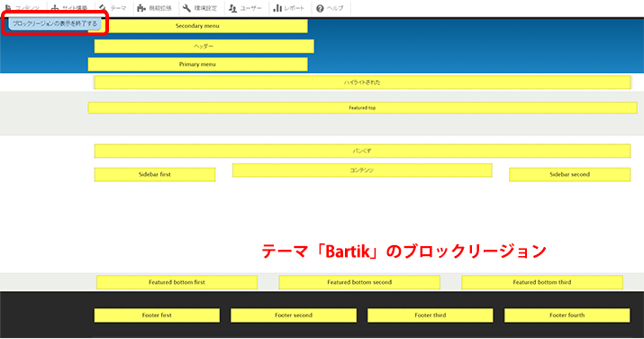Select the Sidebar first region
644x339 pixels.
pyautogui.click(x=155, y=174)
